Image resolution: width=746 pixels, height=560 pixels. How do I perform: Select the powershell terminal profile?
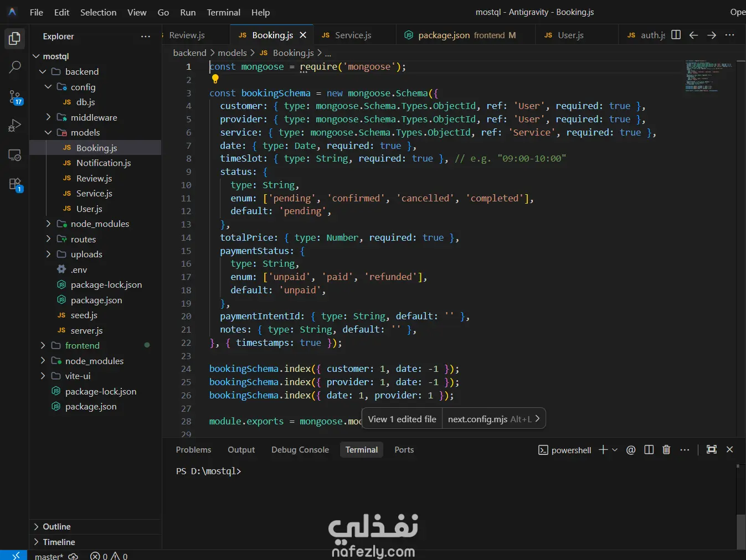click(x=565, y=450)
